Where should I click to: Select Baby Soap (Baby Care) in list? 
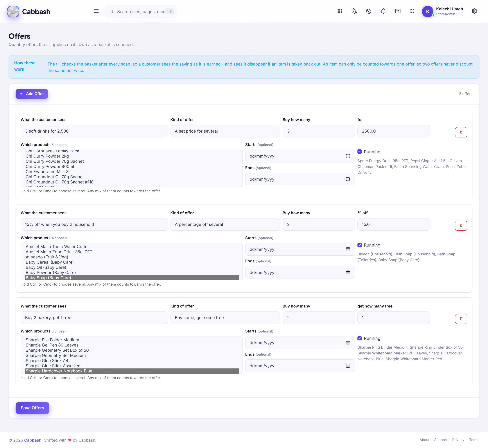tap(132, 278)
